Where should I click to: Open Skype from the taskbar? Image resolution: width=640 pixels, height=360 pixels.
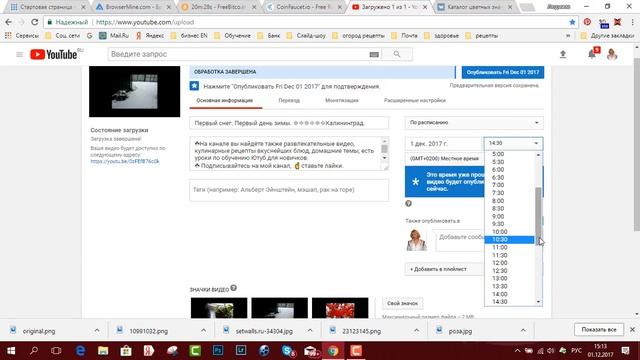[288, 351]
